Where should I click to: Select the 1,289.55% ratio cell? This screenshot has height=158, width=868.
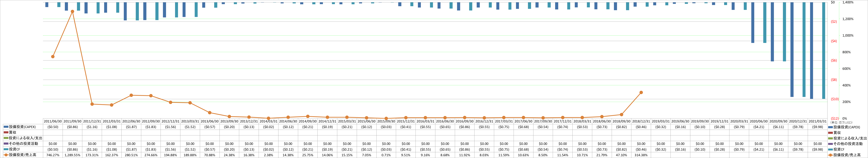[x=72, y=155]
